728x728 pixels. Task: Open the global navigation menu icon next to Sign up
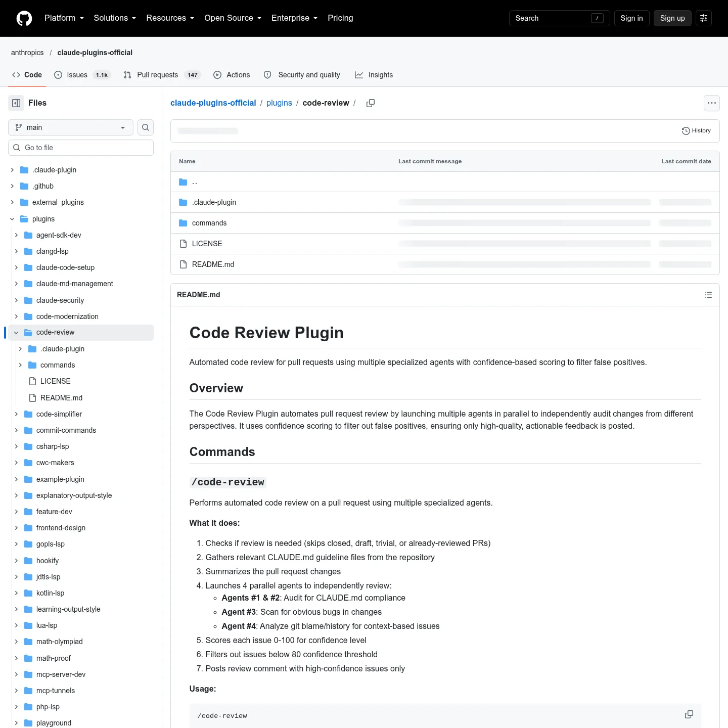coord(704,18)
